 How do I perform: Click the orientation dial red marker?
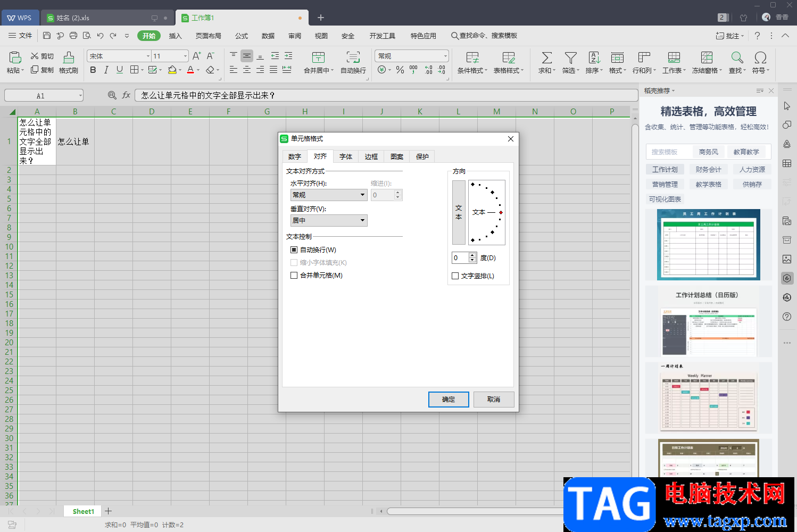[501, 212]
